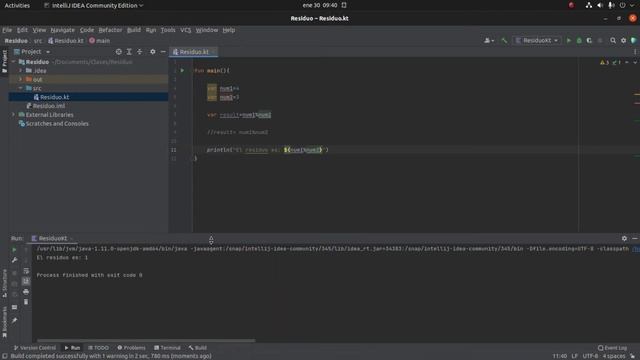This screenshot has width=640, height=360.
Task: Open Search Everywhere magnifier icon
Action: tap(613, 40)
